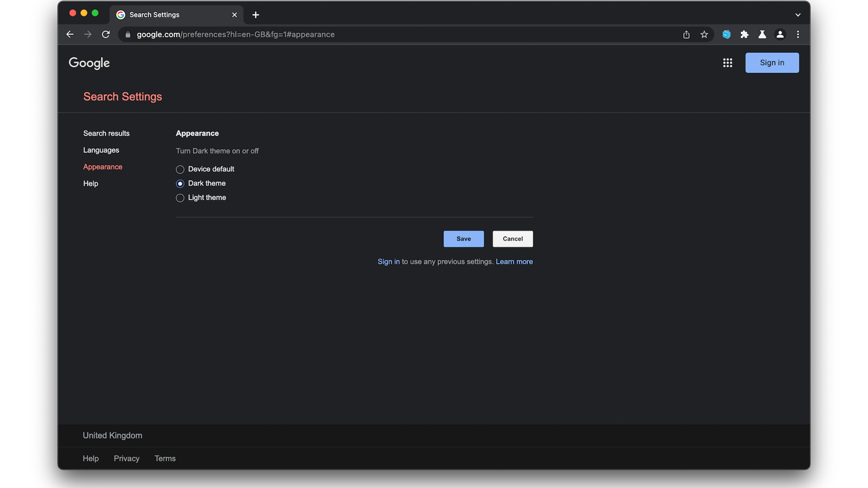Click the bold Appearance section heading
This screenshot has width=868, height=488.
coord(197,133)
